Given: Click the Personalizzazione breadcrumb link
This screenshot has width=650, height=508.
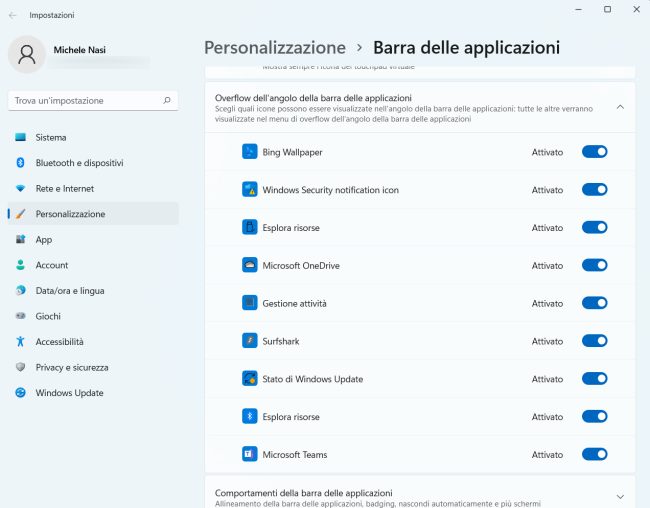Looking at the screenshot, I should (275, 48).
